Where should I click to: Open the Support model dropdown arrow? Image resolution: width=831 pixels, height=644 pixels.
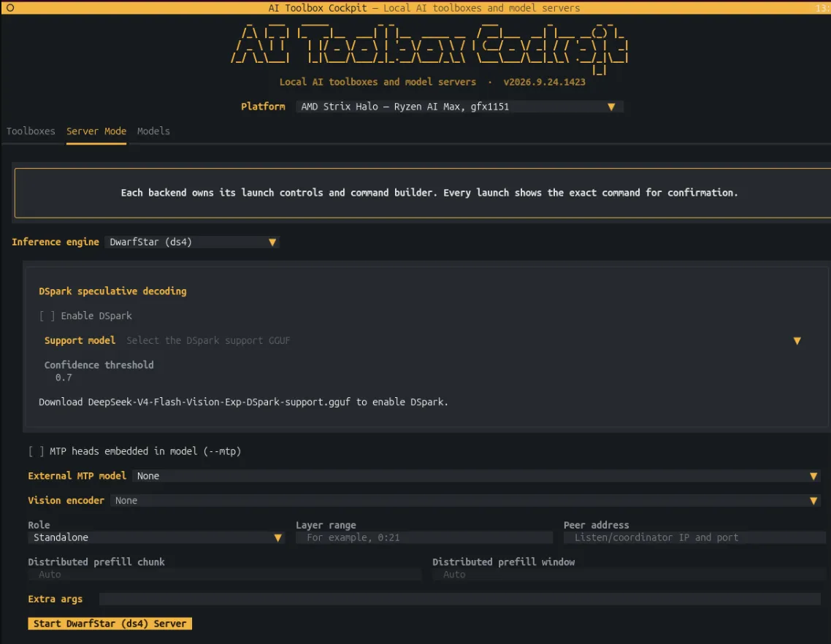pos(797,341)
